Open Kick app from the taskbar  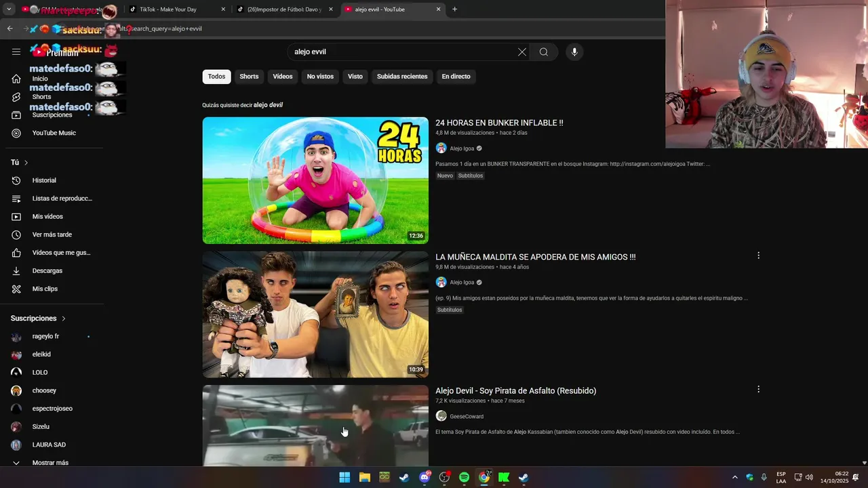click(x=504, y=477)
